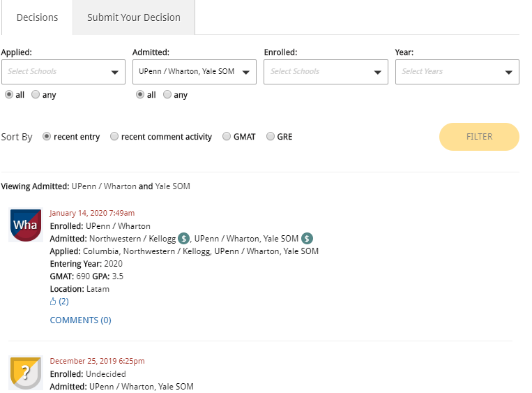Click 'Enrolled: Undecided' text
The width and height of the screenshot is (532, 393).
coord(88,373)
